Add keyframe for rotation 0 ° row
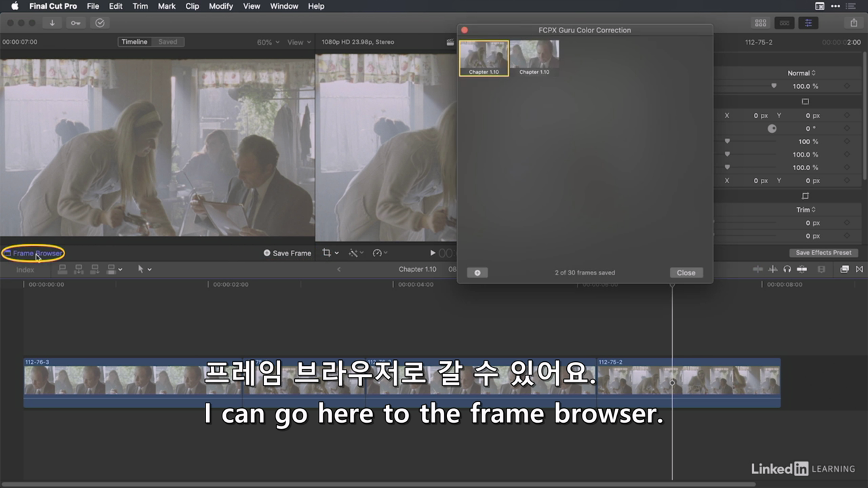Viewport: 868px width, 488px height. coord(847,128)
